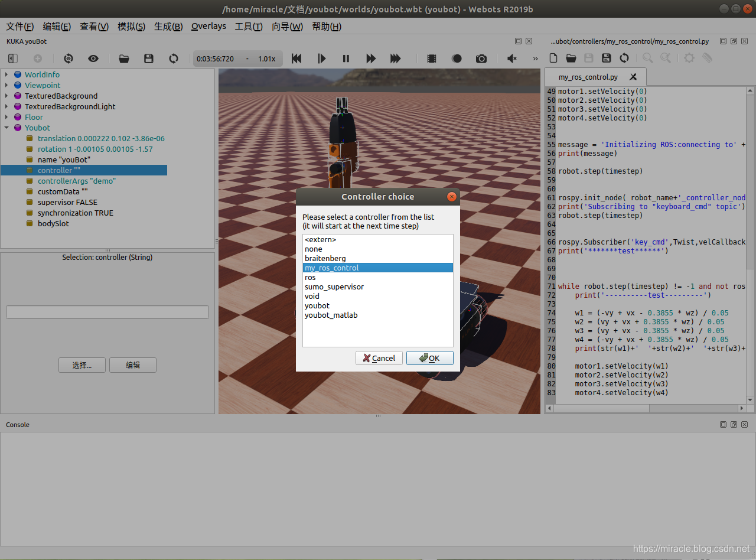Expand the TexturedBackground node

point(6,96)
